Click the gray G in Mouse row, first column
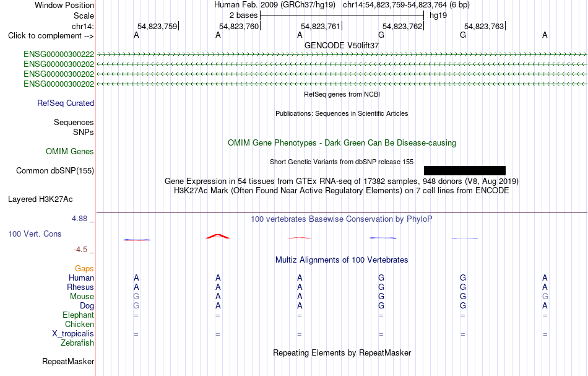The width and height of the screenshot is (588, 376). pos(136,297)
